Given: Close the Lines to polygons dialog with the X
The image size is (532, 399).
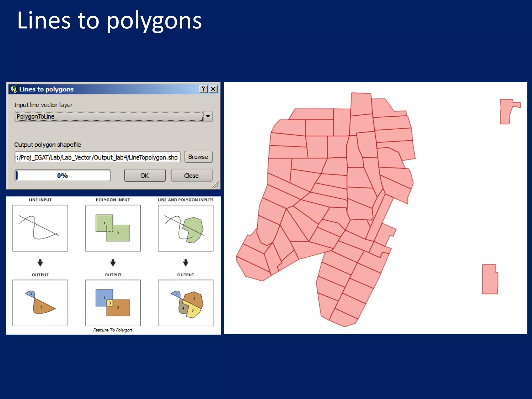Looking at the screenshot, I should pyautogui.click(x=213, y=89).
